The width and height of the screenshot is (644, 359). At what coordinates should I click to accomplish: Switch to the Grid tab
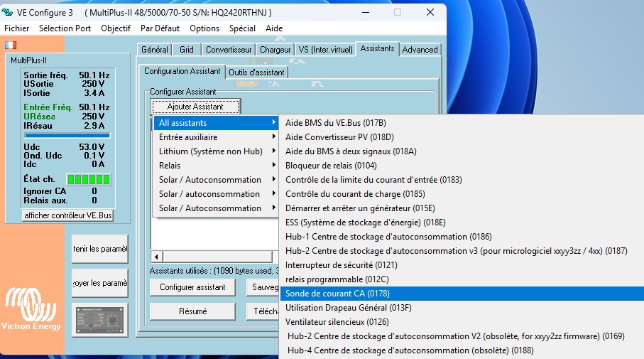coord(187,50)
